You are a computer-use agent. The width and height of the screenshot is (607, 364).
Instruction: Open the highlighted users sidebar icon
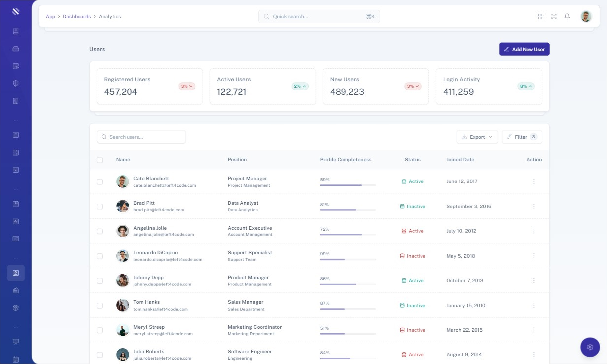coord(16,273)
